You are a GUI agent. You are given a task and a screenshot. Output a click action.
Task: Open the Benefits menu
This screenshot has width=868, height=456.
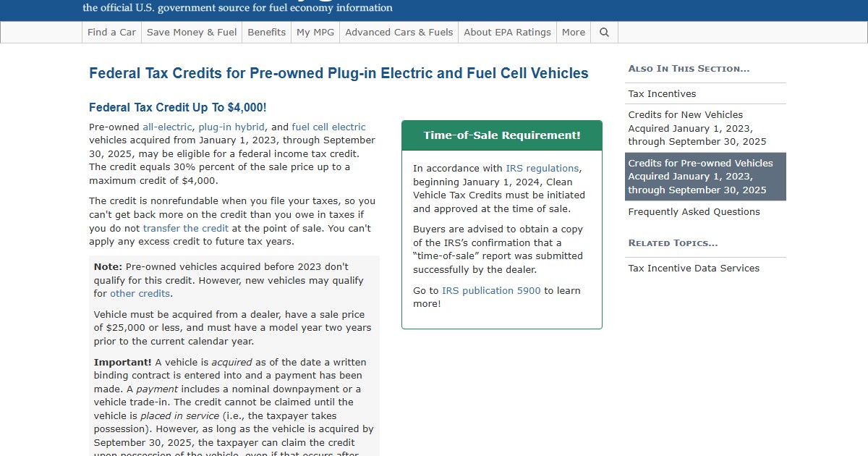tap(267, 33)
